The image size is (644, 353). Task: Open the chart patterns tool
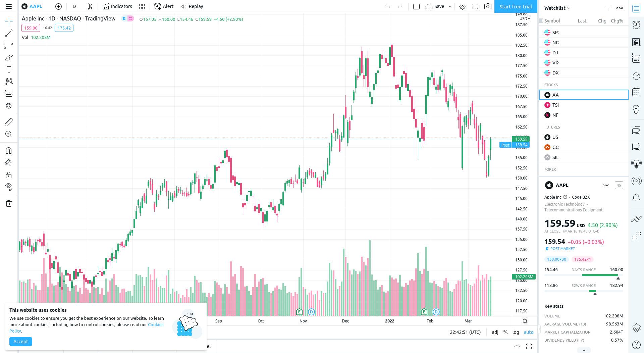tap(9, 82)
